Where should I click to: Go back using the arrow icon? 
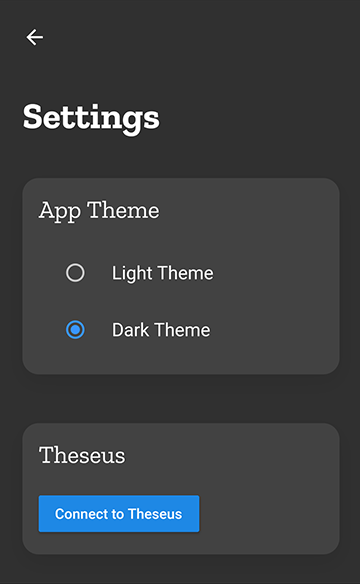(35, 37)
